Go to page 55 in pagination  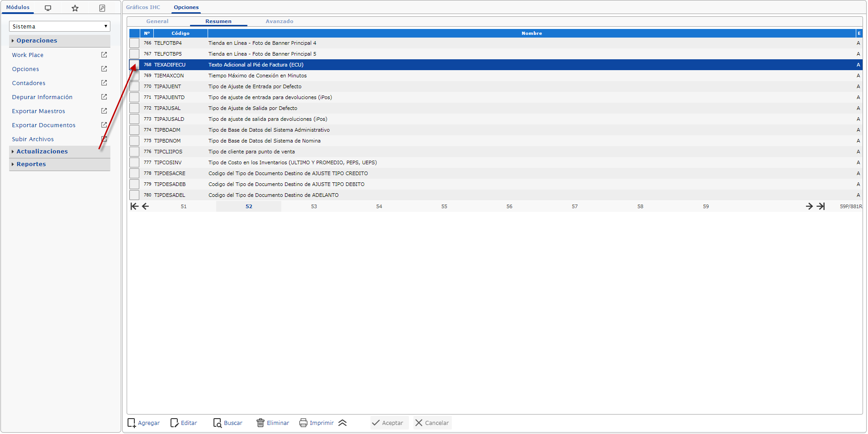pyautogui.click(x=444, y=206)
